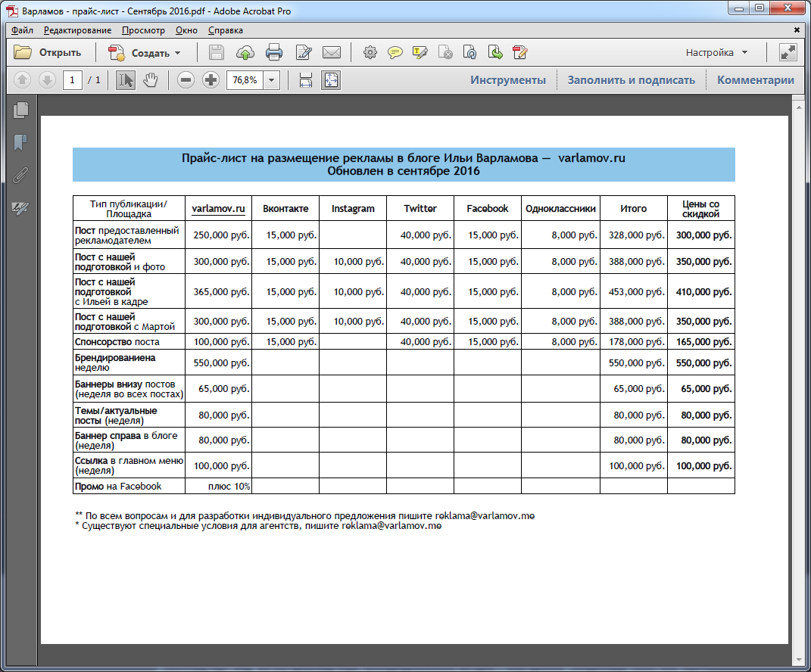Click the Save floppy disk icon
Screen dimensions: 811x672
217,53
